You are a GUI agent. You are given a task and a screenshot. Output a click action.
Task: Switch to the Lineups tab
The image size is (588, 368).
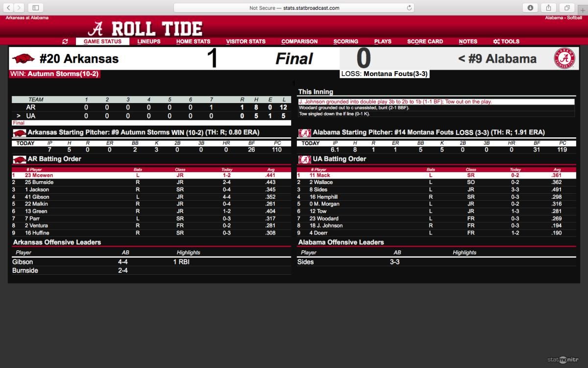click(x=149, y=42)
